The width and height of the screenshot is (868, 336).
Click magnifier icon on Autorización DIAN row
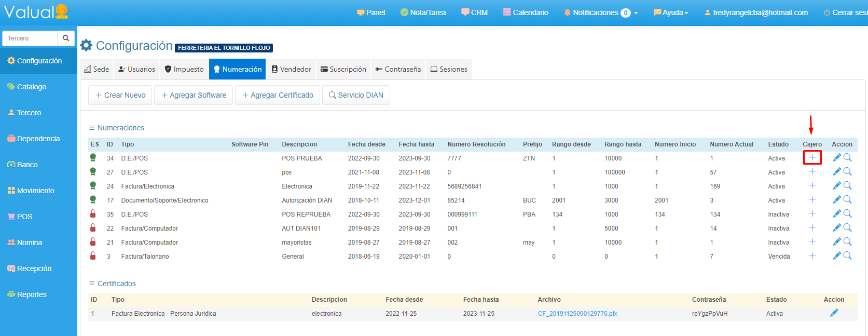(x=847, y=200)
